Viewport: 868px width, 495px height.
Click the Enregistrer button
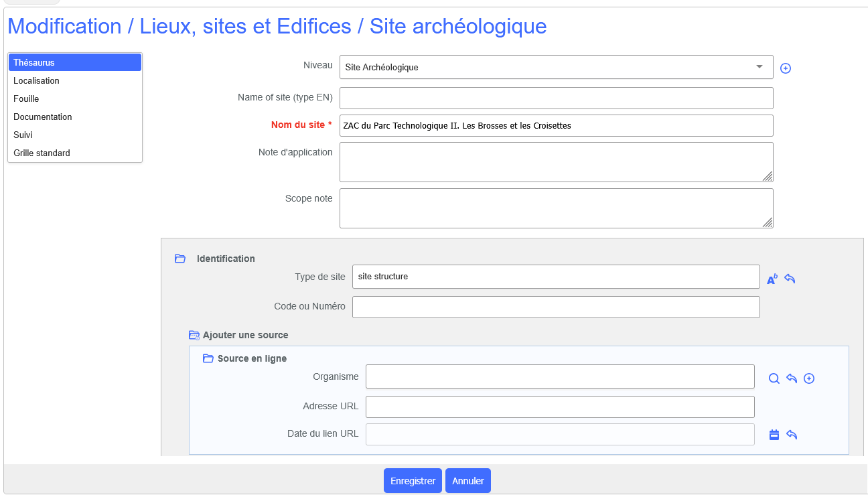point(413,481)
